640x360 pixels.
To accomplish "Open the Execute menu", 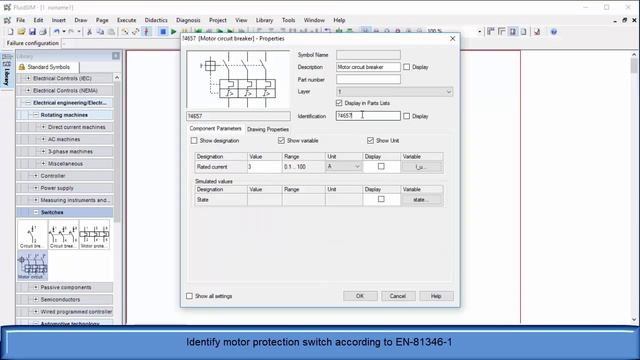I will click(127, 20).
